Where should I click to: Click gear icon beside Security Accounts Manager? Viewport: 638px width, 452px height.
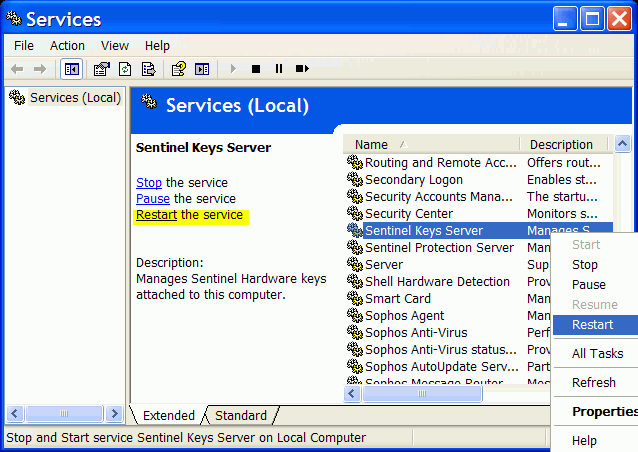[355, 197]
